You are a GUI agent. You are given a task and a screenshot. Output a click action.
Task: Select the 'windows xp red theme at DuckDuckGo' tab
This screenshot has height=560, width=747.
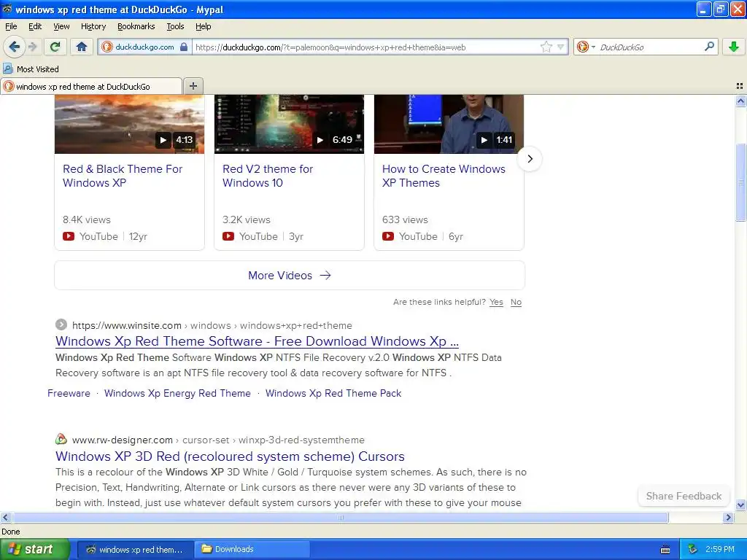point(91,86)
